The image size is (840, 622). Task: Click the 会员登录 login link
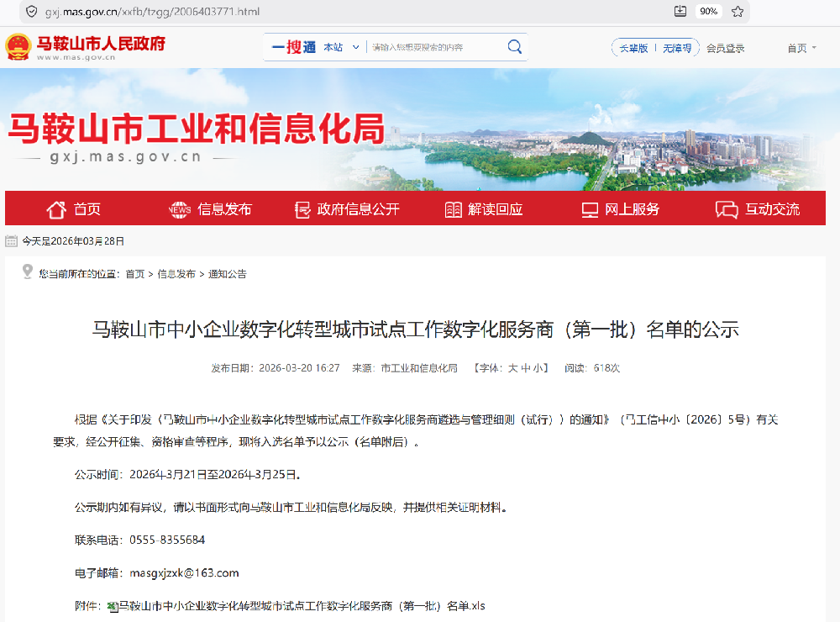(727, 48)
